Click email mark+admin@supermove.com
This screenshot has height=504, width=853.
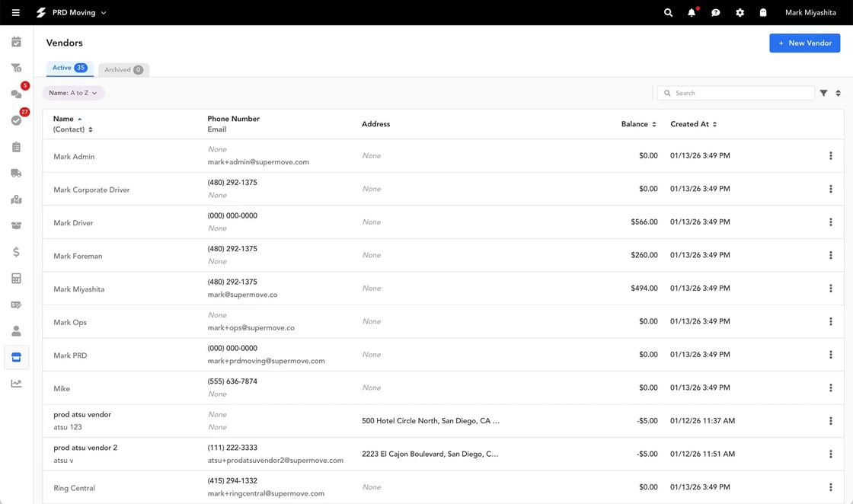click(x=258, y=162)
